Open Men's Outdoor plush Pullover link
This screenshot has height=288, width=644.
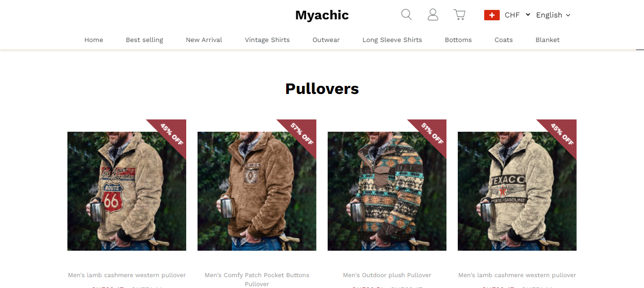click(x=387, y=275)
